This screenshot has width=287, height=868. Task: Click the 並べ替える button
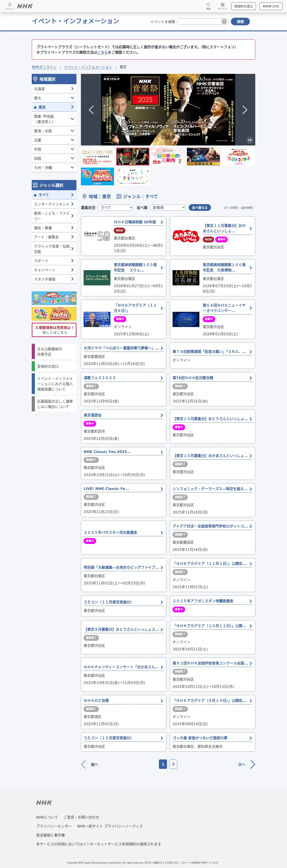pyautogui.click(x=200, y=207)
